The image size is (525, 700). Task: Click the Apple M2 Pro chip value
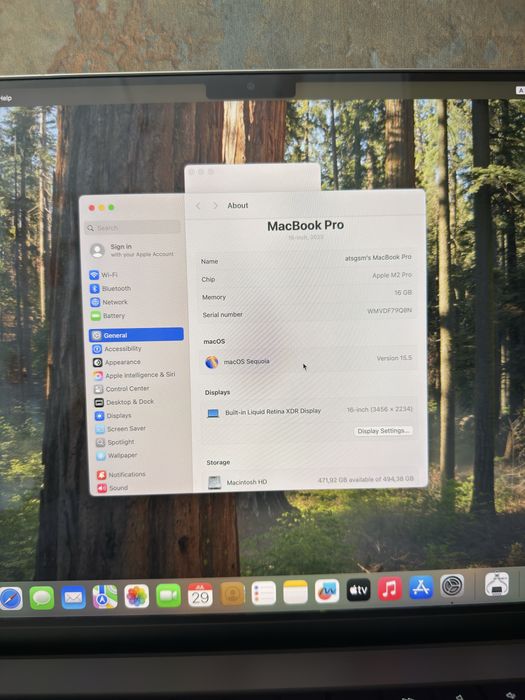click(x=392, y=275)
